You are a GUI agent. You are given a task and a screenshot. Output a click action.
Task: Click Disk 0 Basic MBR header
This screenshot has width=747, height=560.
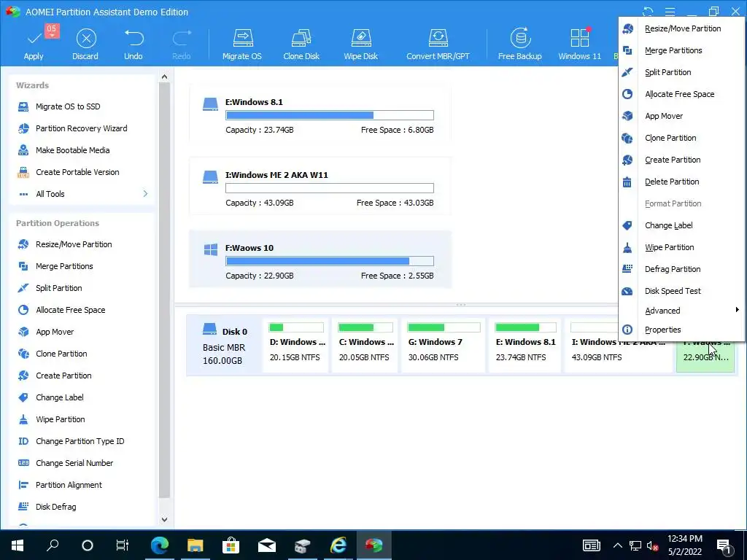click(225, 346)
